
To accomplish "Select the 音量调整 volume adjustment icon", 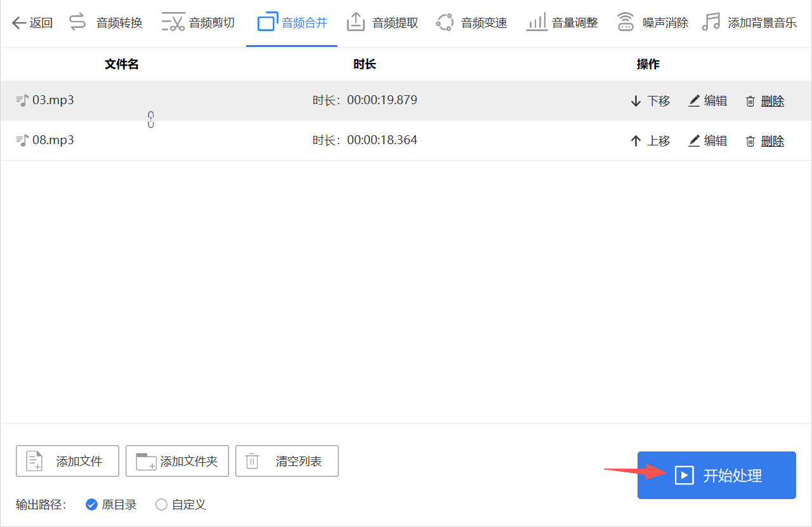I will [x=536, y=21].
